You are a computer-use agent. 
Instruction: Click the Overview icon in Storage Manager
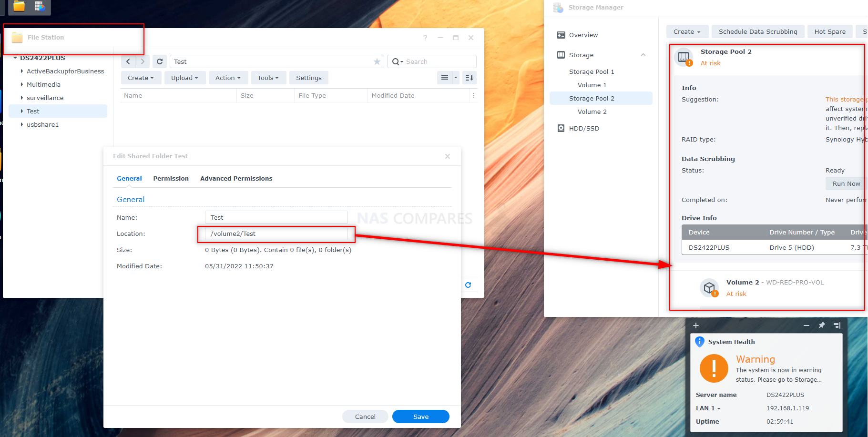click(561, 35)
